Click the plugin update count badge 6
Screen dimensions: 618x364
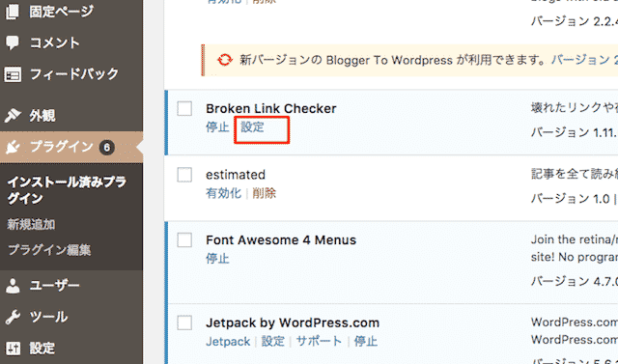click(106, 148)
